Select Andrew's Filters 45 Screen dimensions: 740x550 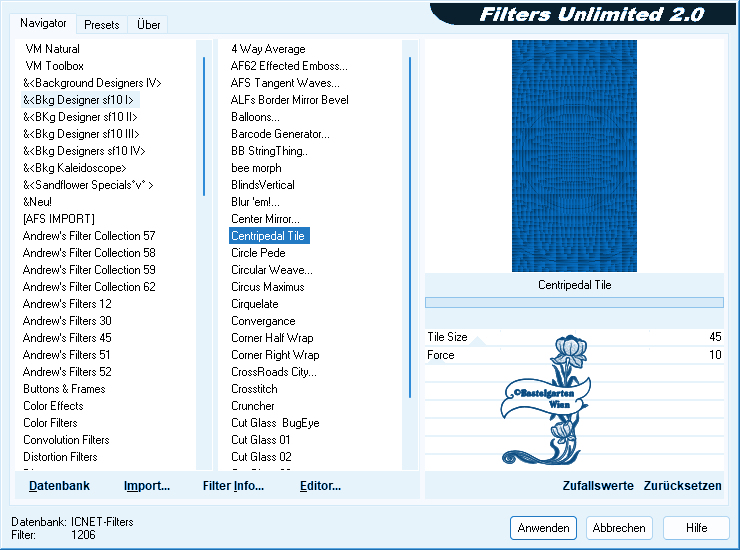click(x=67, y=338)
